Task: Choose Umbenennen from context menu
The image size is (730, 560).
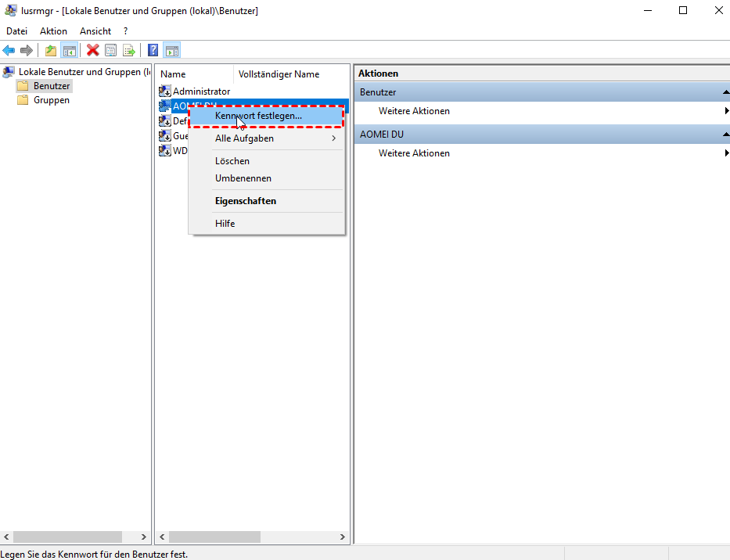Action: click(x=266, y=178)
